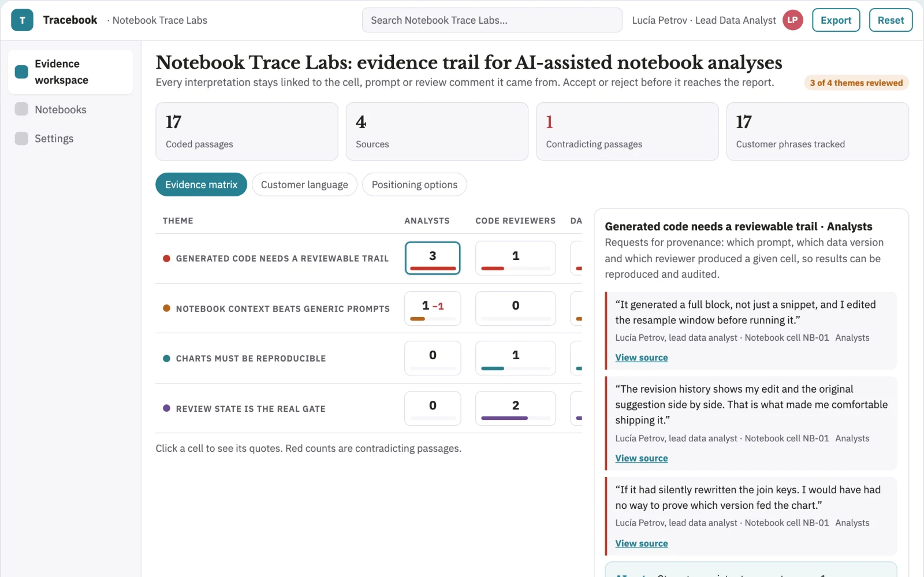
Task: Click the Tracebook logo icon
Action: 22,20
